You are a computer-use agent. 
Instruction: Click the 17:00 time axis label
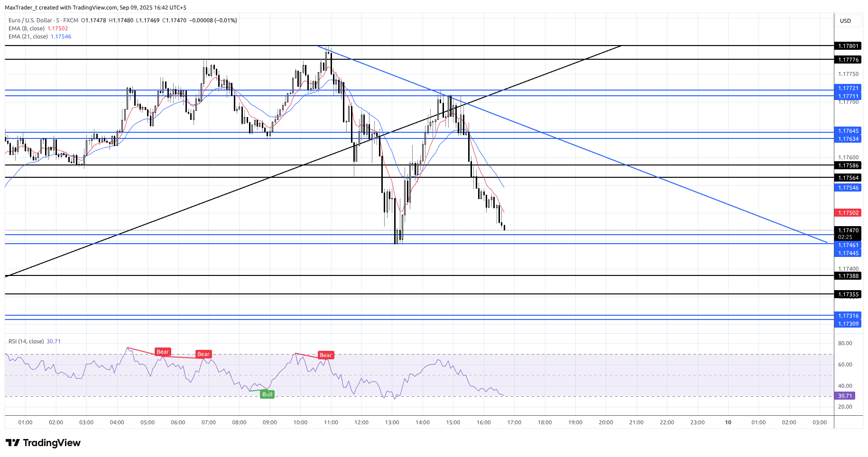pyautogui.click(x=514, y=422)
